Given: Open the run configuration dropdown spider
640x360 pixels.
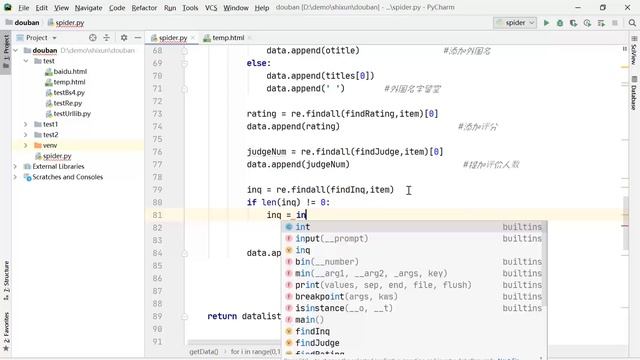Looking at the screenshot, I should (515, 23).
